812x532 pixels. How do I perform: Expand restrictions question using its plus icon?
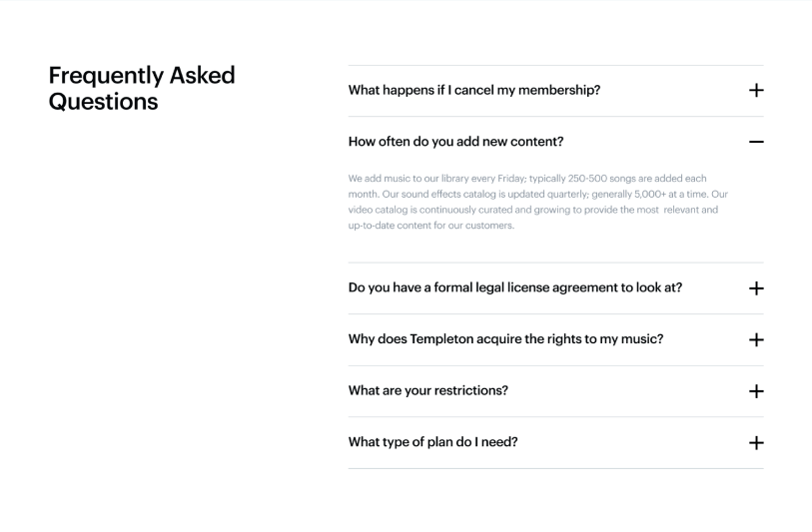[756, 391]
